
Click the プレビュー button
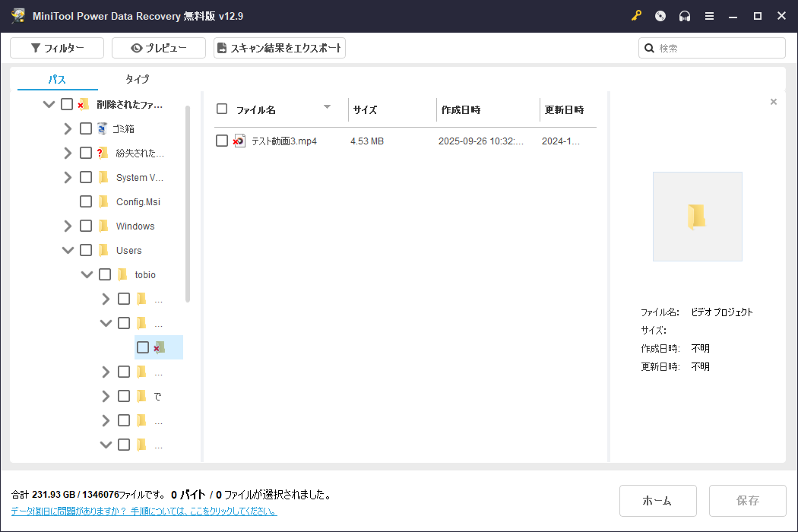point(159,48)
